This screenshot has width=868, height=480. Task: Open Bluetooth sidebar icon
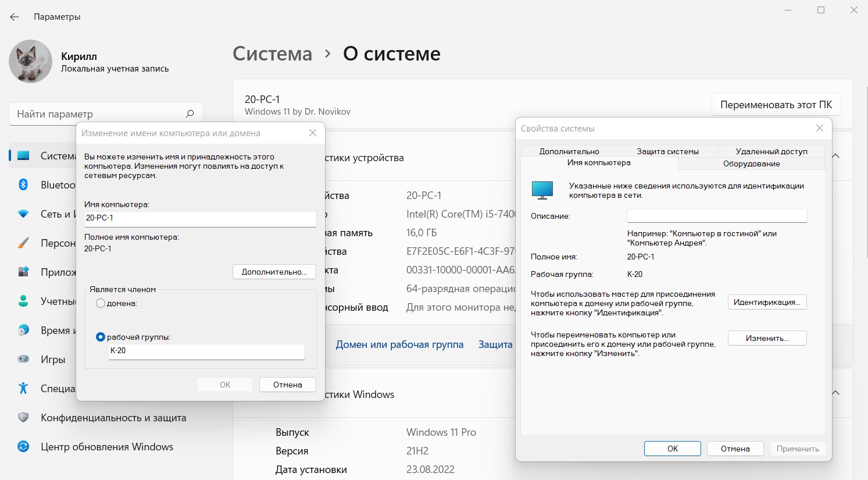pos(23,184)
